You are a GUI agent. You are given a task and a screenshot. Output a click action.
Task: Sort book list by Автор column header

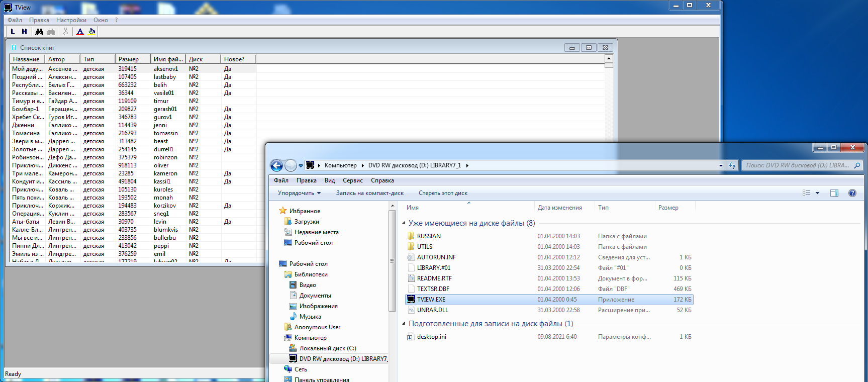[x=62, y=59]
